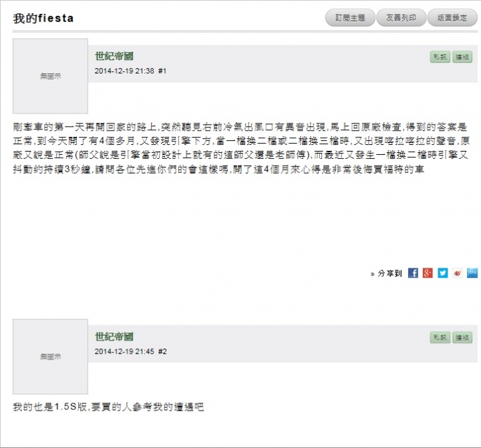
Task: Share the post to Google Plus
Action: click(428, 273)
